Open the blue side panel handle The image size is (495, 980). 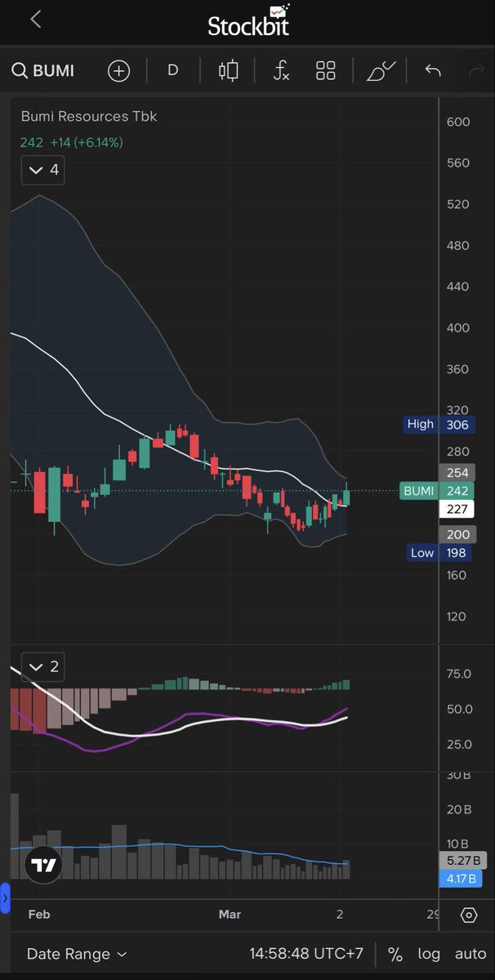(x=4, y=898)
